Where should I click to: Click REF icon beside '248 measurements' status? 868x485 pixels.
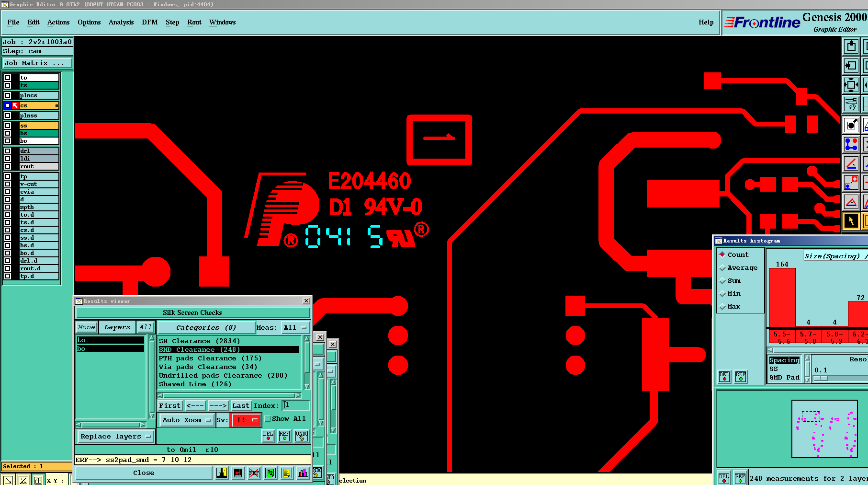(x=740, y=478)
